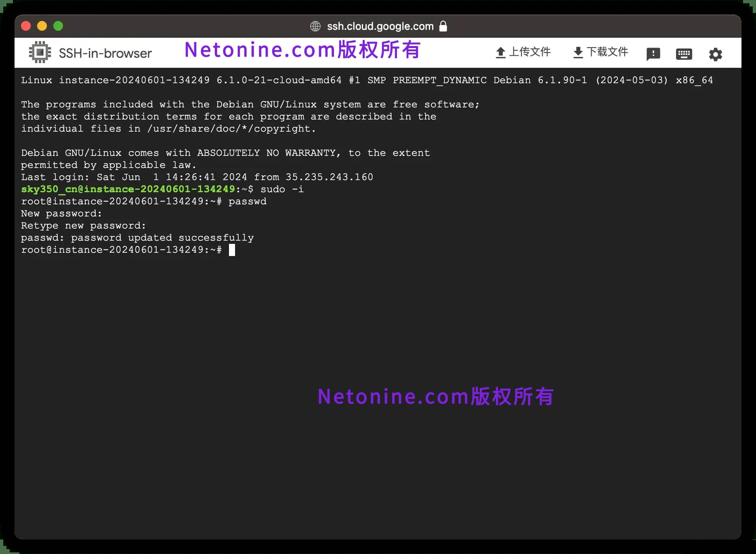Click the "Retype new password:" line
Image resolution: width=756 pixels, height=554 pixels.
click(x=84, y=226)
